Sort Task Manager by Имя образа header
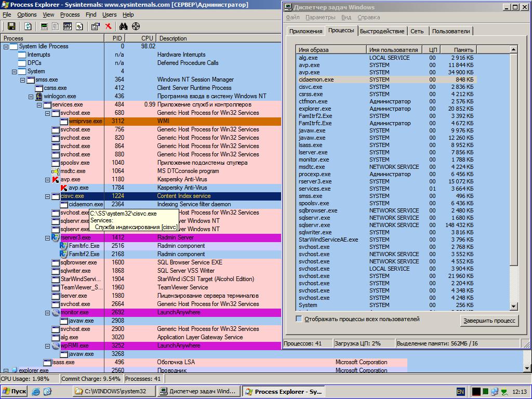This screenshot has height=399, width=532. pos(331,50)
